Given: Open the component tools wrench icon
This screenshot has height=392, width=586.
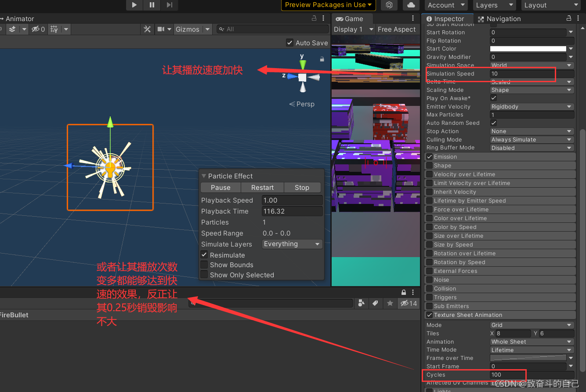Looking at the screenshot, I should [148, 29].
